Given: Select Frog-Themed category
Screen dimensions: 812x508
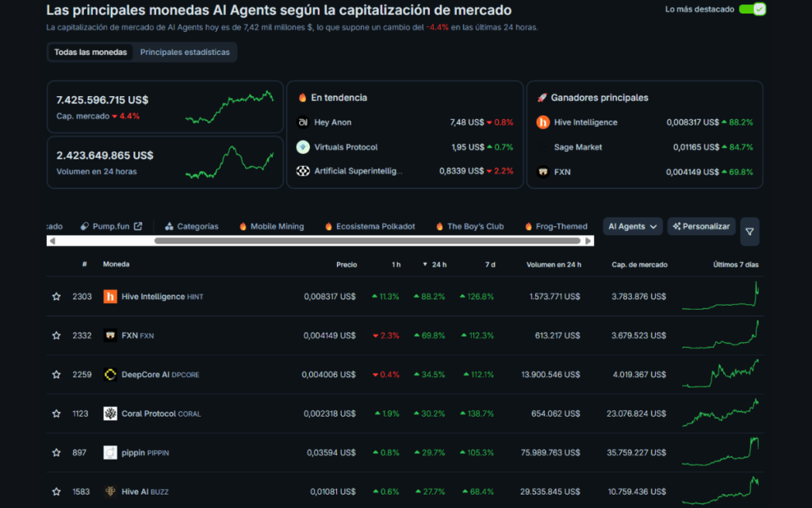Looking at the screenshot, I should (556, 226).
